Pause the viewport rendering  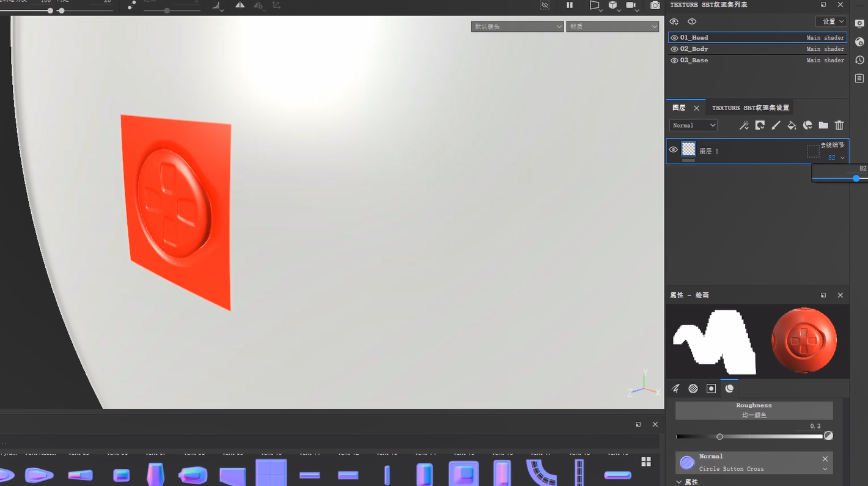[570, 5]
